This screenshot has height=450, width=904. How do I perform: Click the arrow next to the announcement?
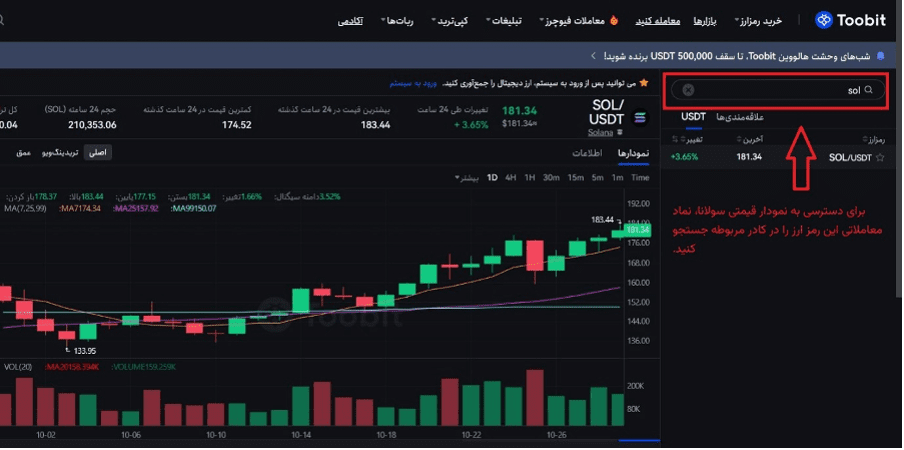click(593, 56)
